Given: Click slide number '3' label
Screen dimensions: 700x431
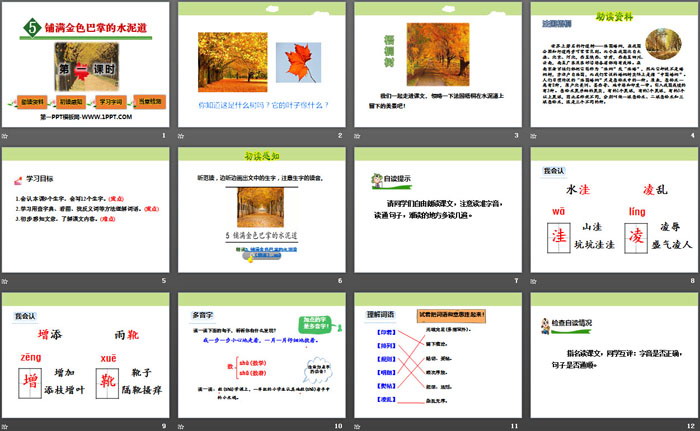Looking at the screenshot, I should coord(517,135).
